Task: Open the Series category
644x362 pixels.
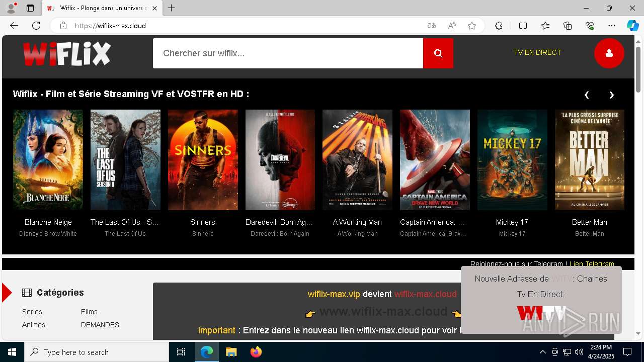Action: point(32,312)
